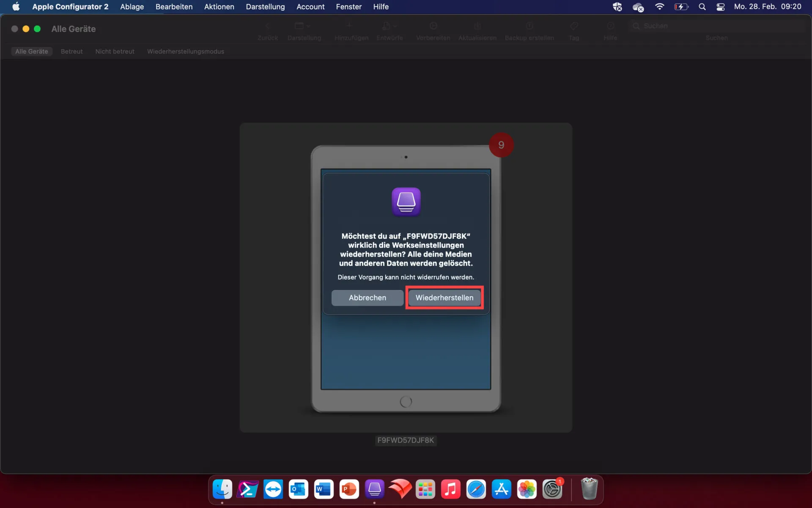Open the Entwürfe toolbar dropdown
Screen dimensions: 812x508
[x=389, y=26]
